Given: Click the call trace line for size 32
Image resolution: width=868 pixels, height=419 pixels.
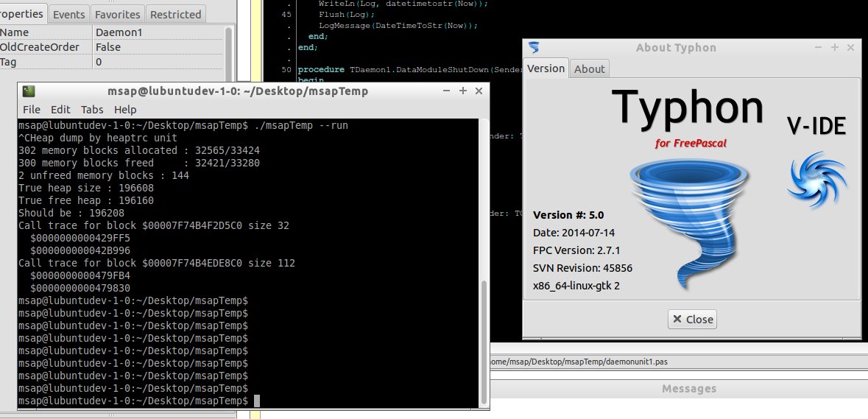Looking at the screenshot, I should [x=154, y=226].
